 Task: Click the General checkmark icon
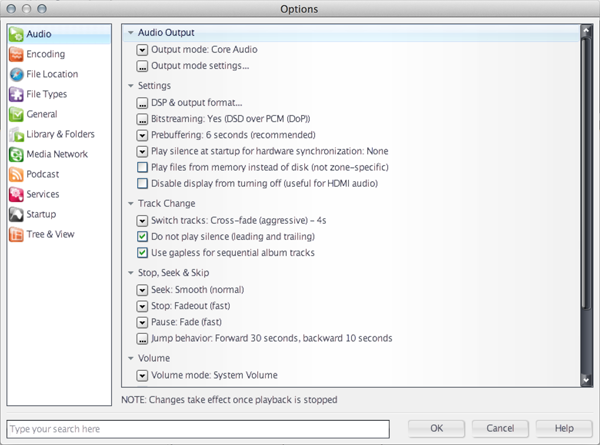[x=16, y=114]
